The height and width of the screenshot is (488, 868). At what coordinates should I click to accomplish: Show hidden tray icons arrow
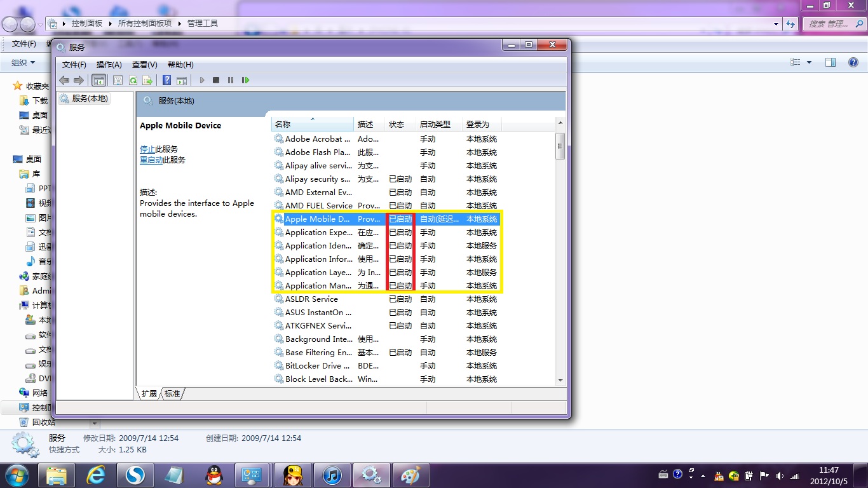703,475
